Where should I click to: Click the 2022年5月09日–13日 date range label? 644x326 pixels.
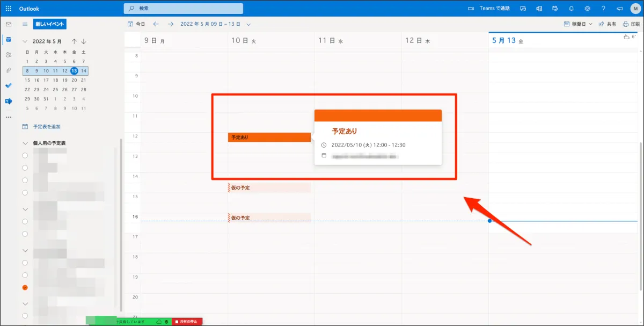pos(210,24)
